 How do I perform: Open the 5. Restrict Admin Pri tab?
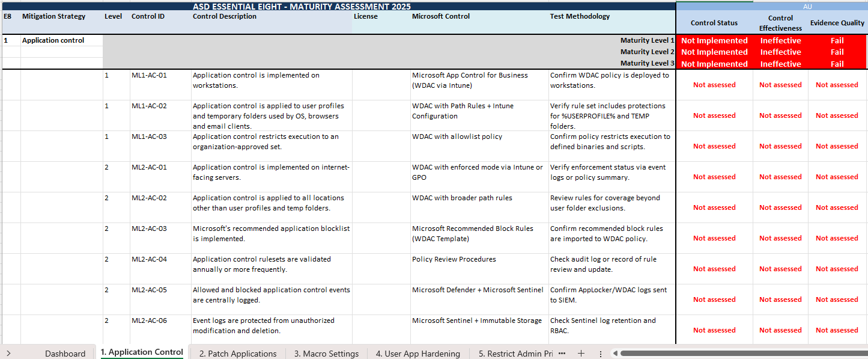point(514,354)
